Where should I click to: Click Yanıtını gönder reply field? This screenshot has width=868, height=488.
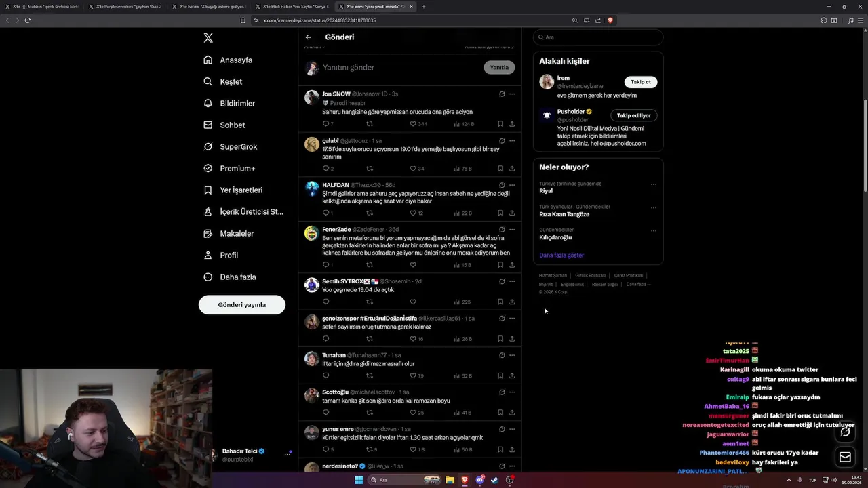[400, 67]
